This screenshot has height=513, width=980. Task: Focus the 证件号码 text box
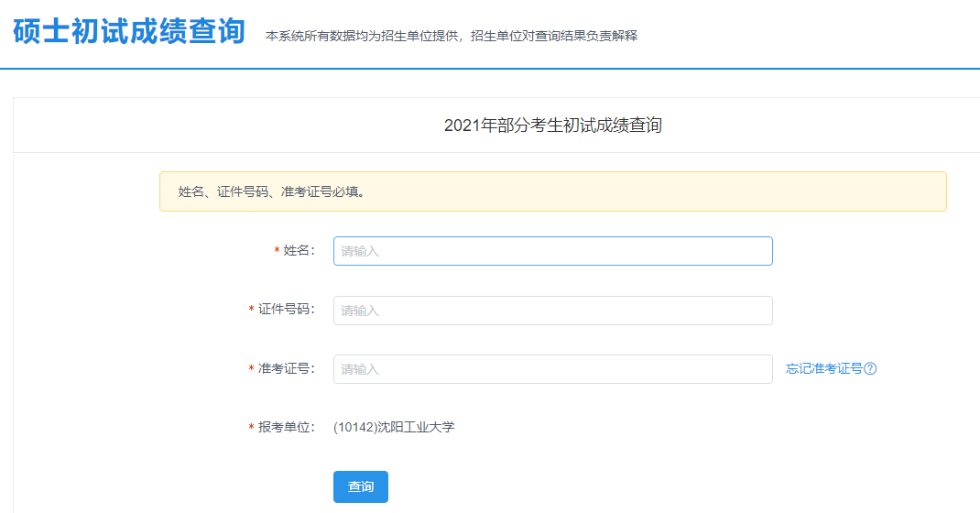click(x=552, y=311)
